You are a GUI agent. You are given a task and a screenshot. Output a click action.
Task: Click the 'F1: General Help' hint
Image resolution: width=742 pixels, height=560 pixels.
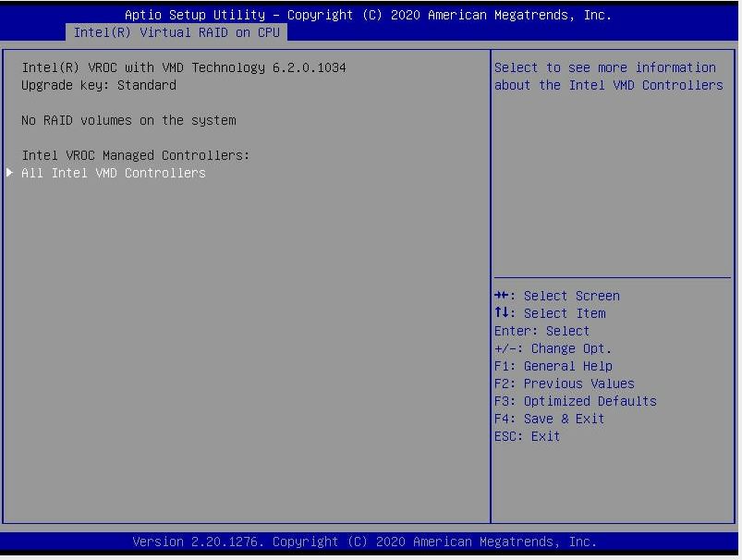click(x=553, y=366)
